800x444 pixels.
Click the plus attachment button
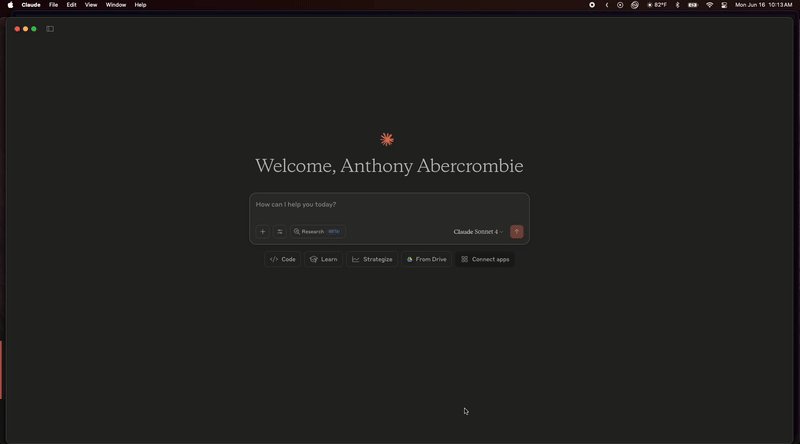pos(263,232)
